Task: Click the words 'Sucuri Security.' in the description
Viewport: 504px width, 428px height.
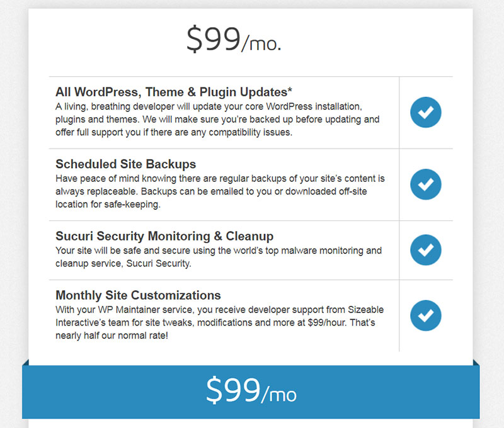Action: (x=159, y=263)
